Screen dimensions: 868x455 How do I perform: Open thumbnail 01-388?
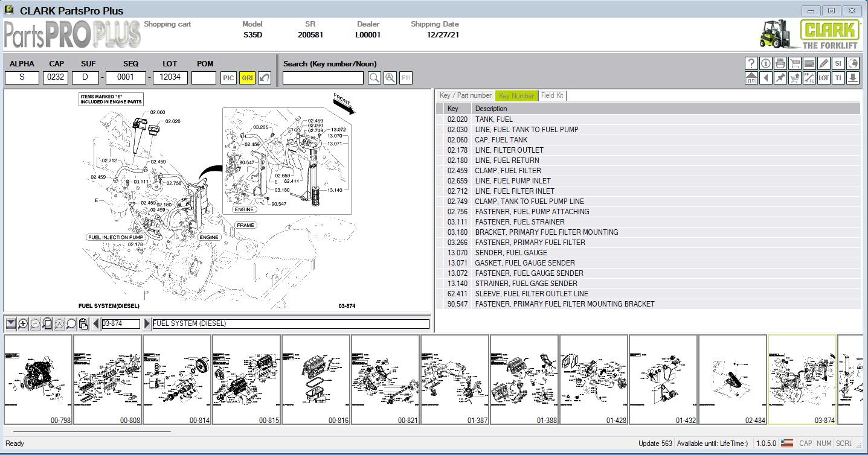tap(524, 380)
